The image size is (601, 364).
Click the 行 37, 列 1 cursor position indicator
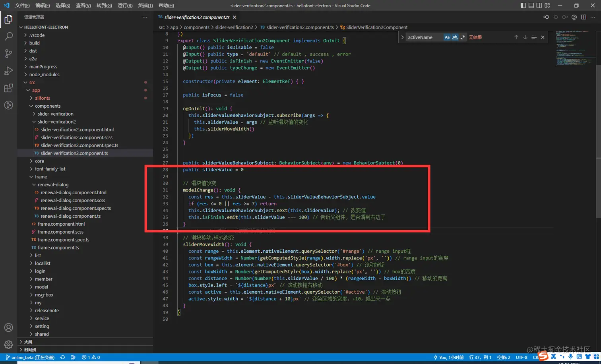point(480,357)
